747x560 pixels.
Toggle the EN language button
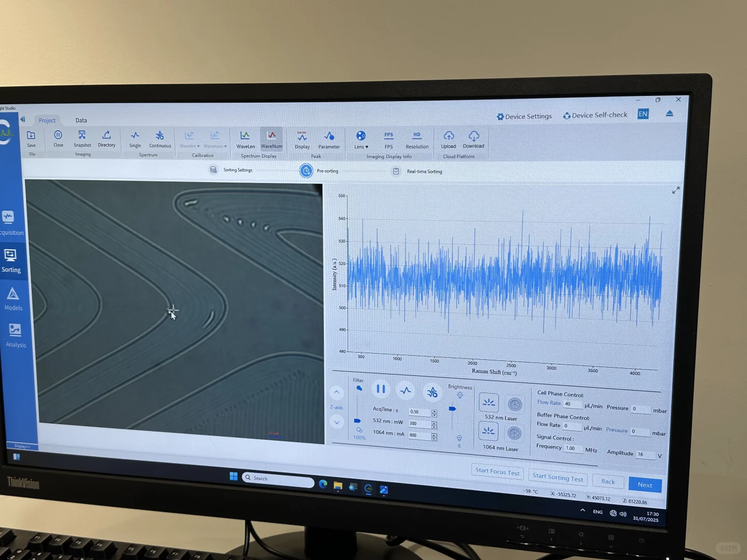(x=643, y=114)
